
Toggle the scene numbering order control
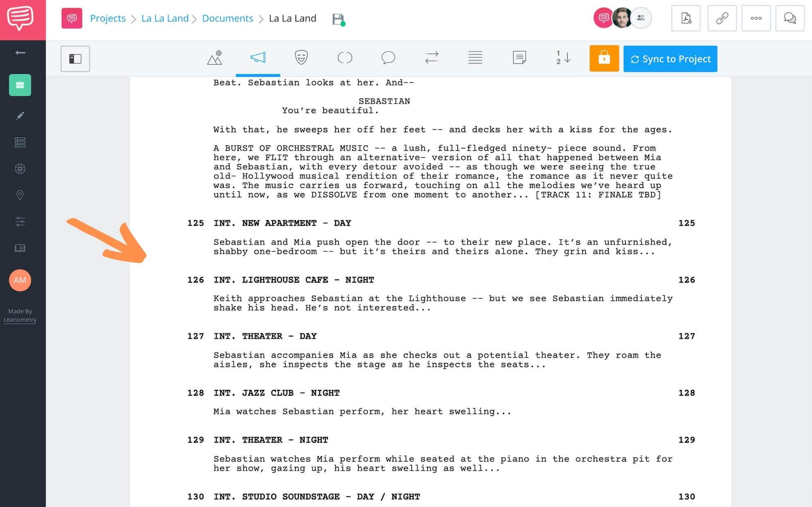[563, 58]
